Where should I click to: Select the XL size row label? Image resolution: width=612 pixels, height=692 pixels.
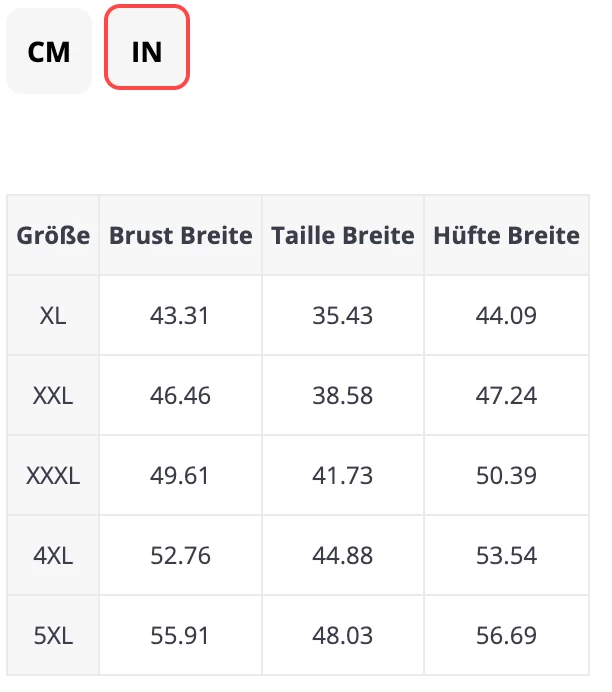53,316
